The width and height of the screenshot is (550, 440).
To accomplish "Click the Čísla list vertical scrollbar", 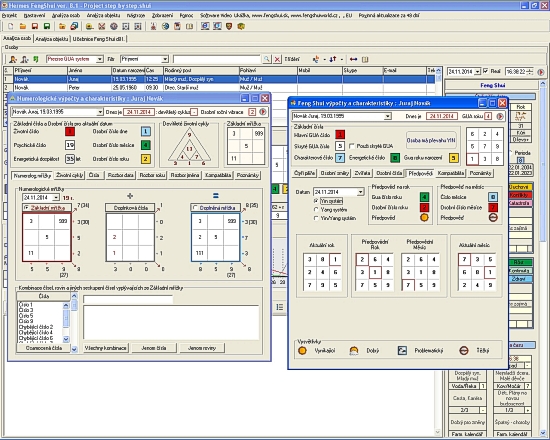I will pos(66,322).
